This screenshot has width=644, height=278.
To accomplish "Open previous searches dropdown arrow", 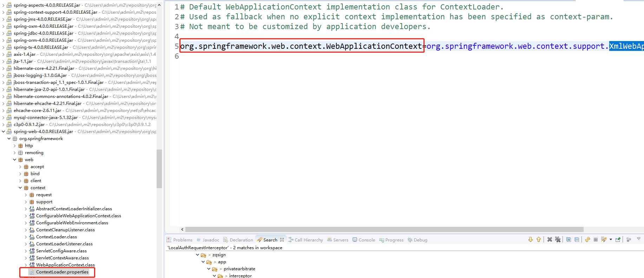I will pyautogui.click(x=611, y=240).
